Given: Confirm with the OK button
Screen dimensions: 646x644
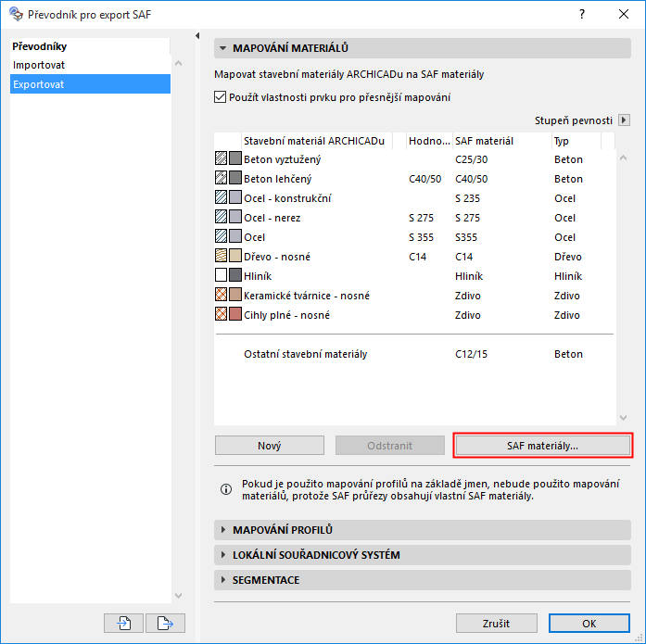Looking at the screenshot, I should (x=589, y=624).
